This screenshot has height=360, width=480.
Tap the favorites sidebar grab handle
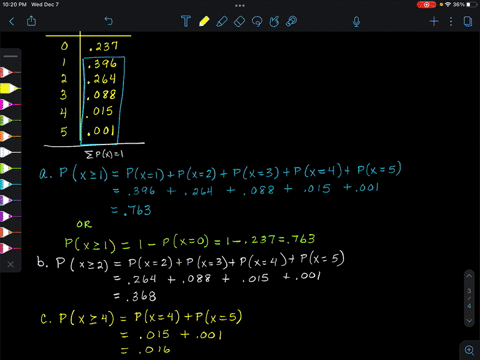point(11,56)
